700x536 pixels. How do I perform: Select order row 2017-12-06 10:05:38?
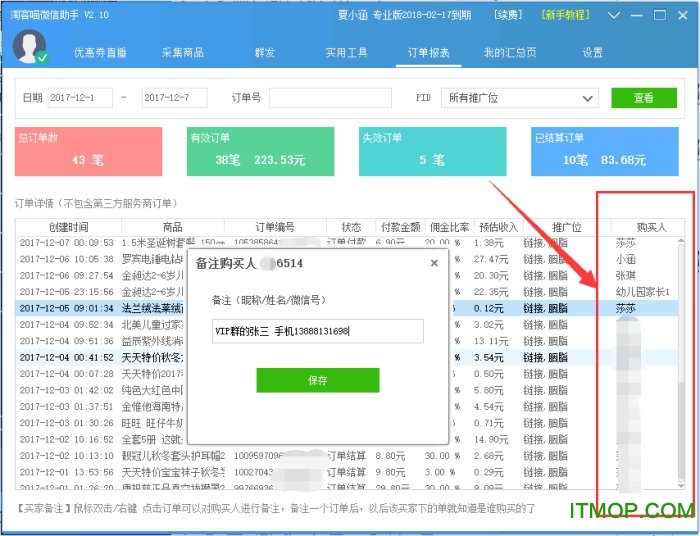tap(346, 259)
